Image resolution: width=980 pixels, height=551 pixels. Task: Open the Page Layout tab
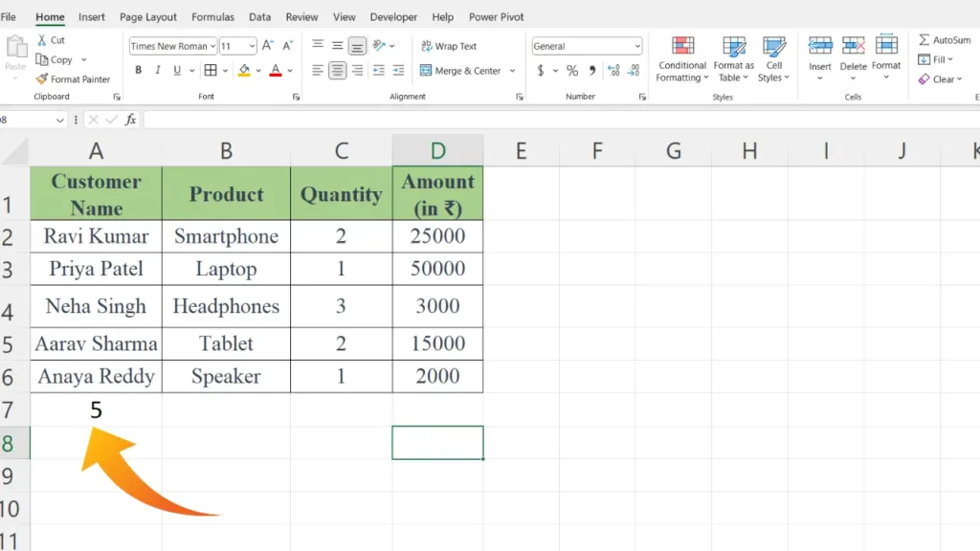coord(148,17)
